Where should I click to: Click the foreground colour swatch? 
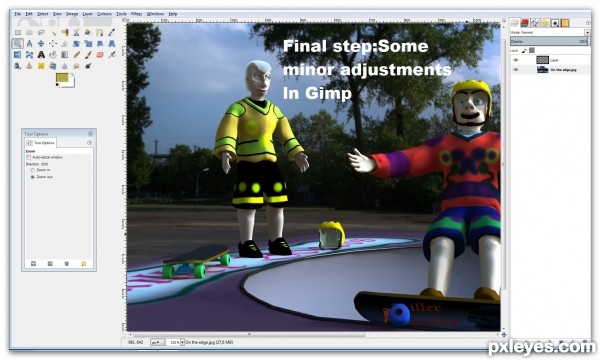tap(62, 78)
